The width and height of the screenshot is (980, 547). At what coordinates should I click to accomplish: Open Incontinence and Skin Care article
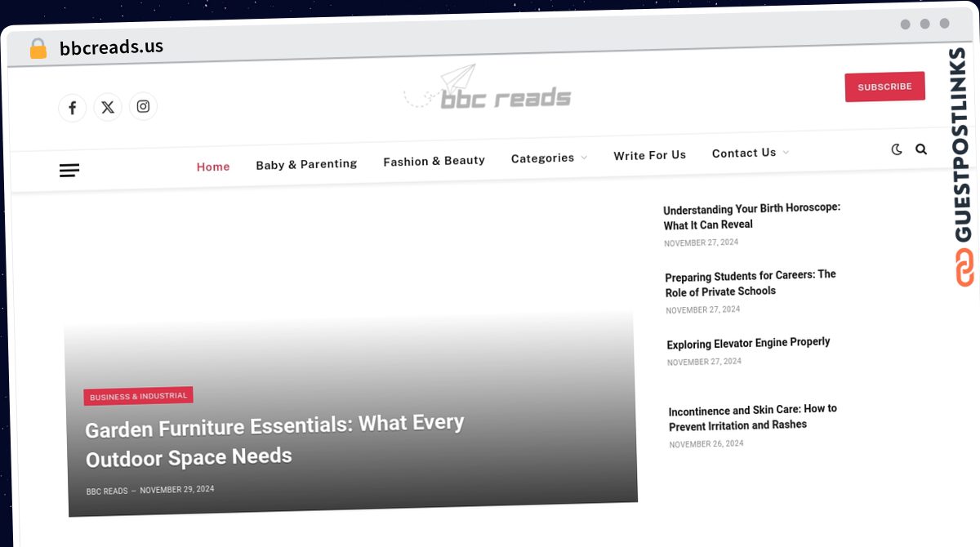752,417
